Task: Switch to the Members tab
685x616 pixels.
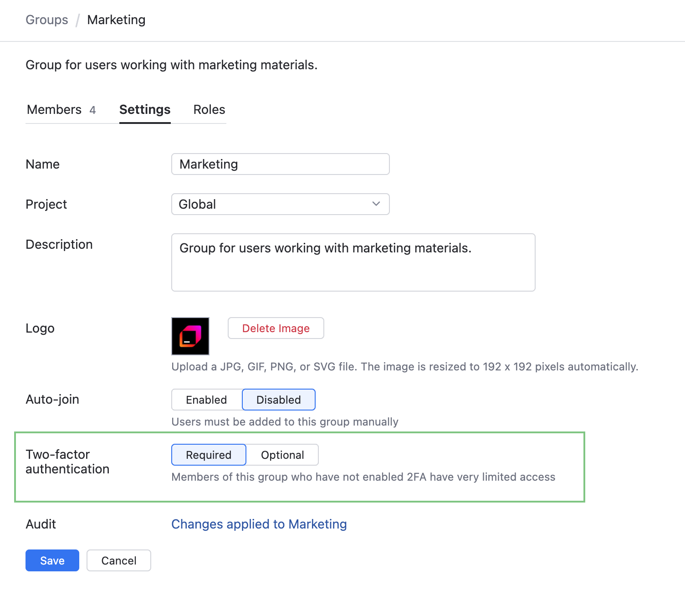Action: click(x=54, y=110)
